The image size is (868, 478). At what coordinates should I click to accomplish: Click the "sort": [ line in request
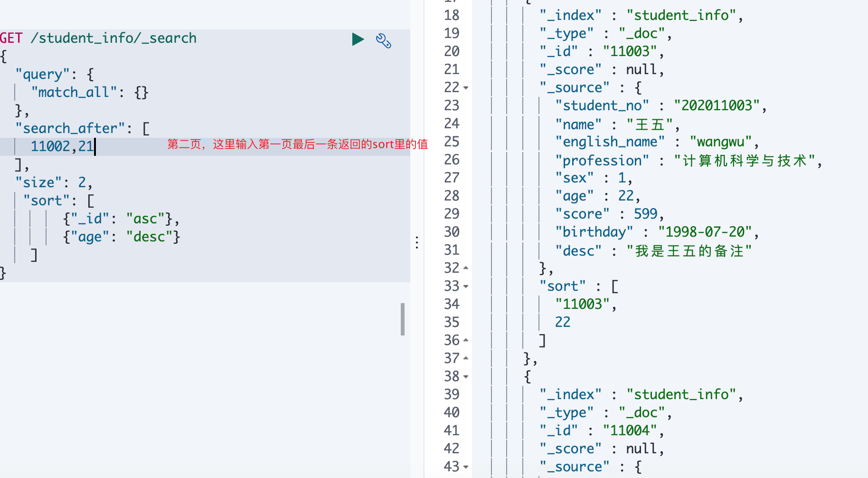(59, 201)
